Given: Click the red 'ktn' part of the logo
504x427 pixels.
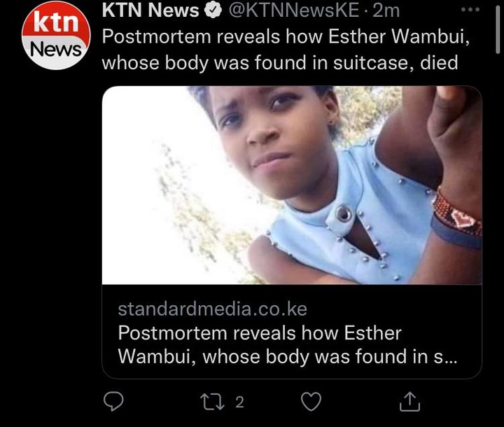Looking at the screenshot, I should (x=57, y=21).
